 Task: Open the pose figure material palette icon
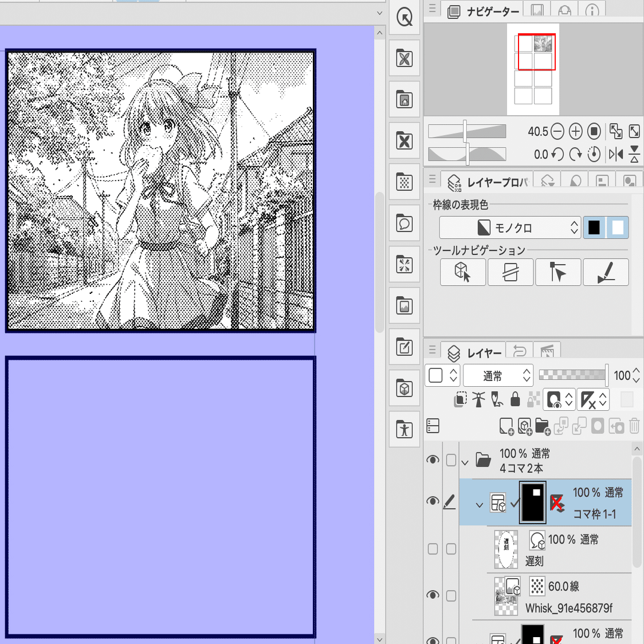click(x=405, y=430)
